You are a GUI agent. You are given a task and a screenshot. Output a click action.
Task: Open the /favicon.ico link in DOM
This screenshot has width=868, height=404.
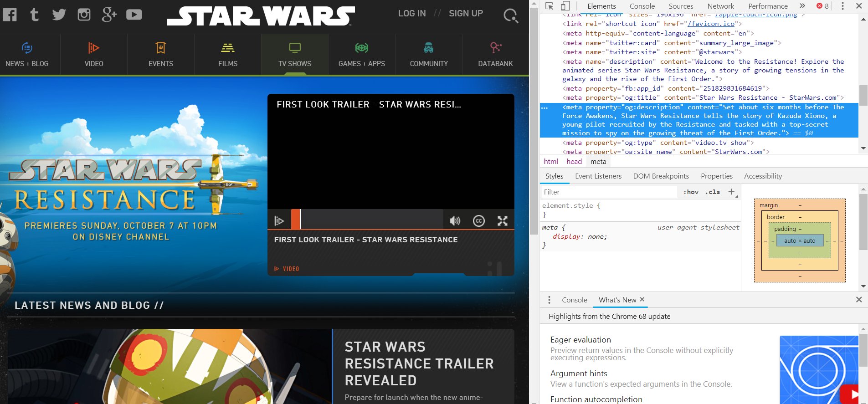(711, 24)
